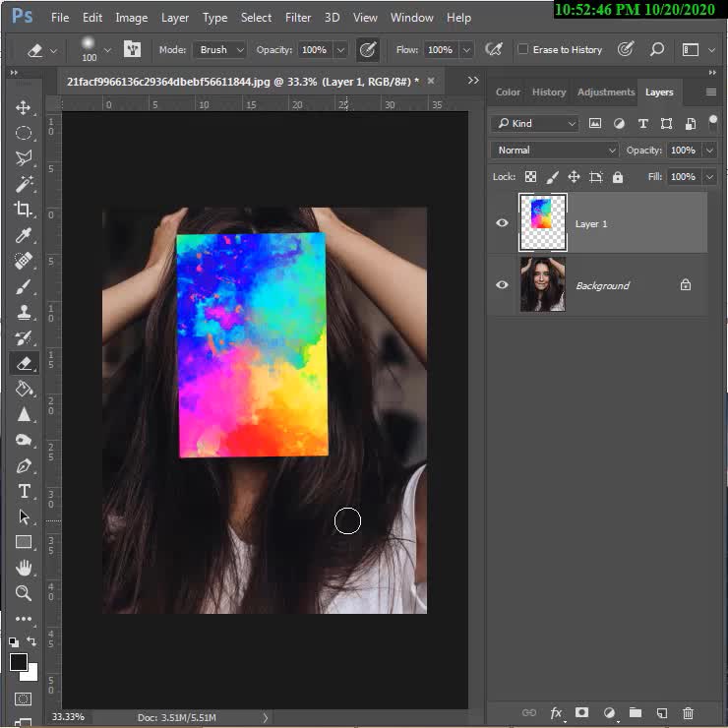The image size is (728, 728).
Task: Enable the Erase to History checkbox
Action: click(x=523, y=49)
